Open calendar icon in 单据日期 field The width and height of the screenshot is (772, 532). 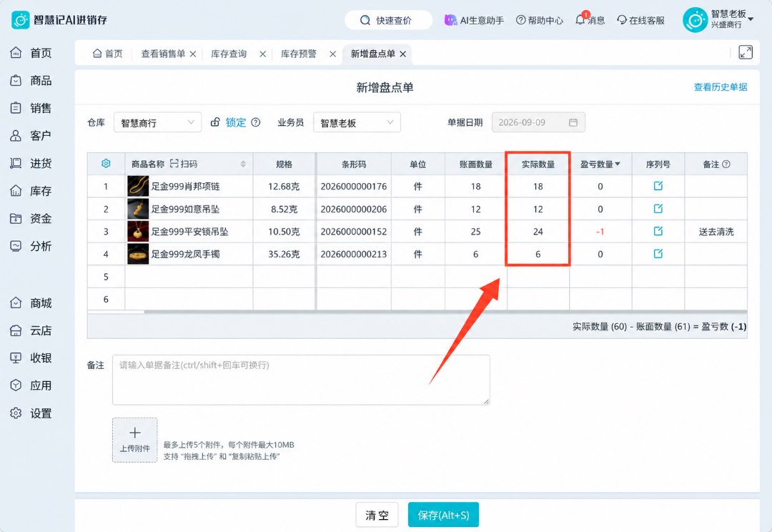click(x=573, y=122)
